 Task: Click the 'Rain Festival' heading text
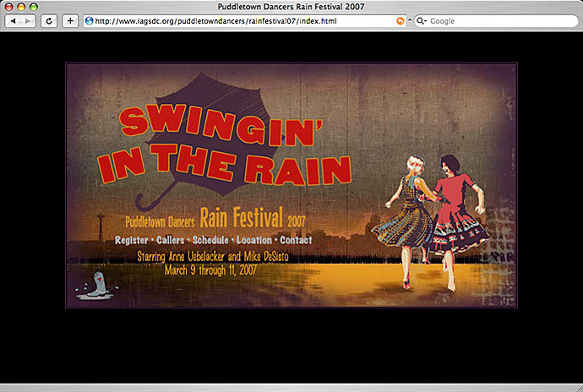point(242,218)
